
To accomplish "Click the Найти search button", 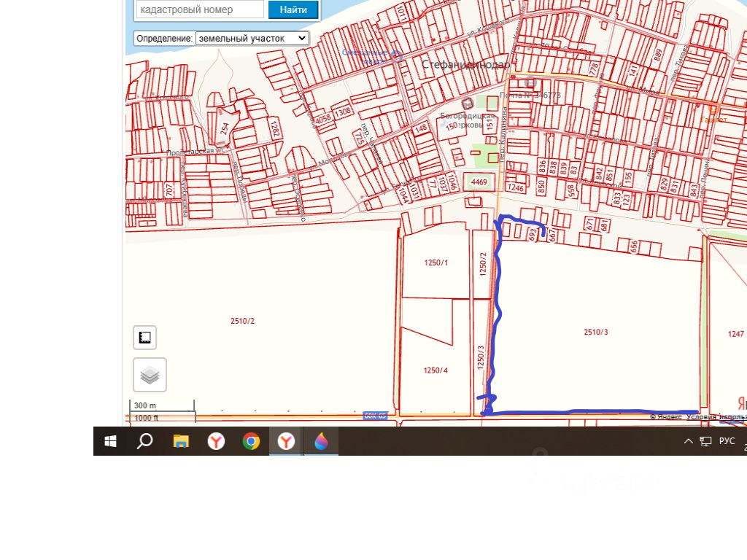I will (293, 9).
